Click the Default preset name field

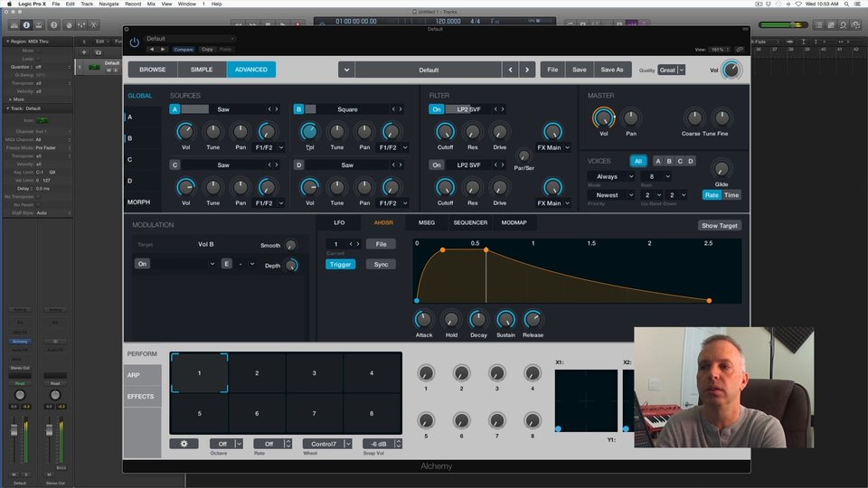tap(429, 70)
